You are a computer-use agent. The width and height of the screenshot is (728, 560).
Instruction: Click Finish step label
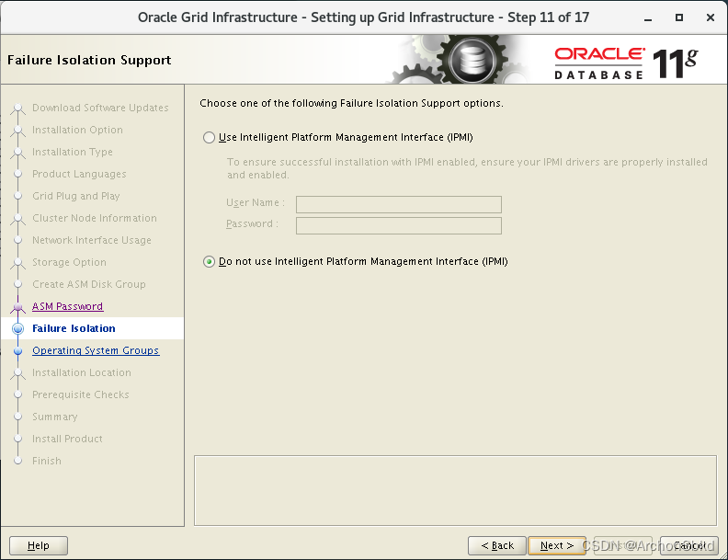[x=47, y=461]
